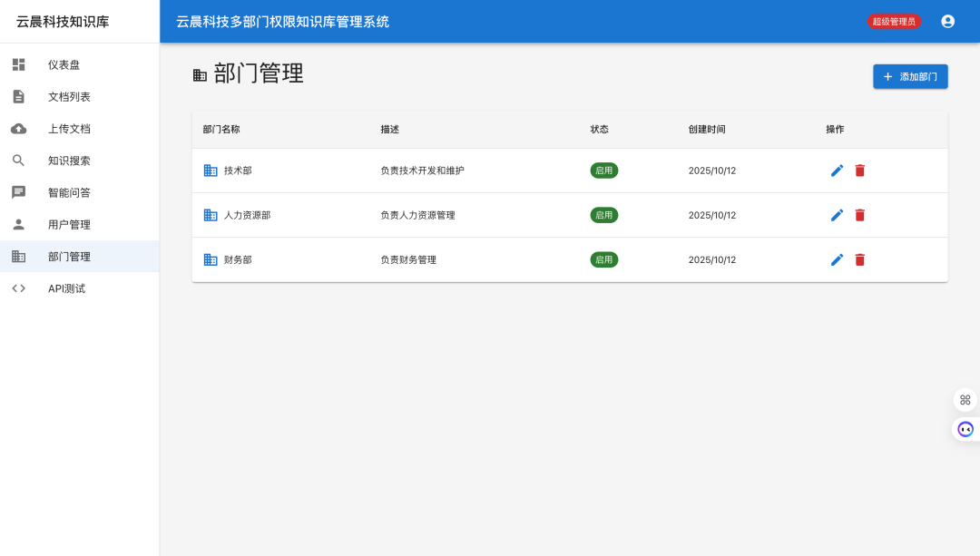Open the 仪表盘 dashboard icon in sidebar
Screen dimensions: 980x556
19,64
